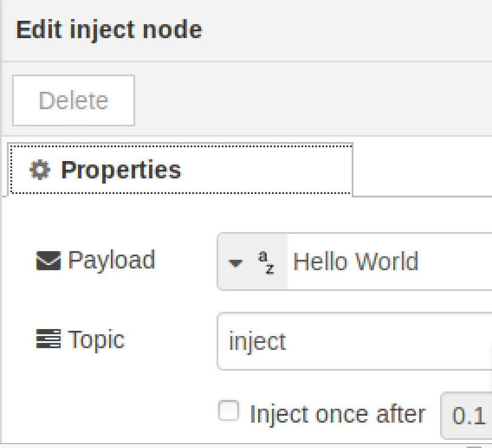
Task: Switch to the Properties tab
Action: click(x=180, y=170)
